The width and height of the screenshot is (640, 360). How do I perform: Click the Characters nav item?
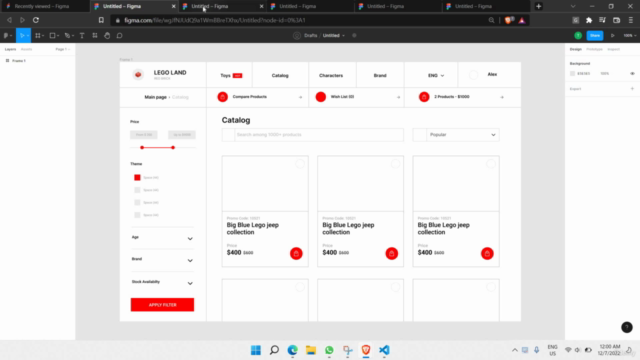pyautogui.click(x=331, y=76)
